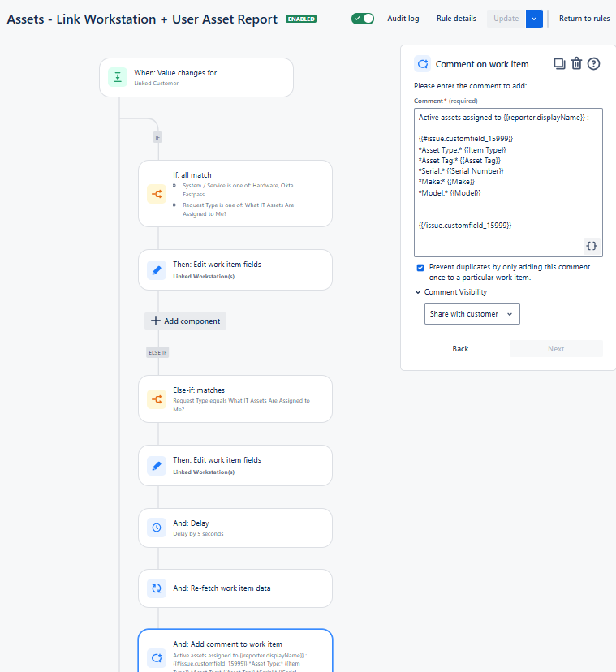Open the Share with customer dropdown
Screen dimensions: 616x672
click(472, 313)
